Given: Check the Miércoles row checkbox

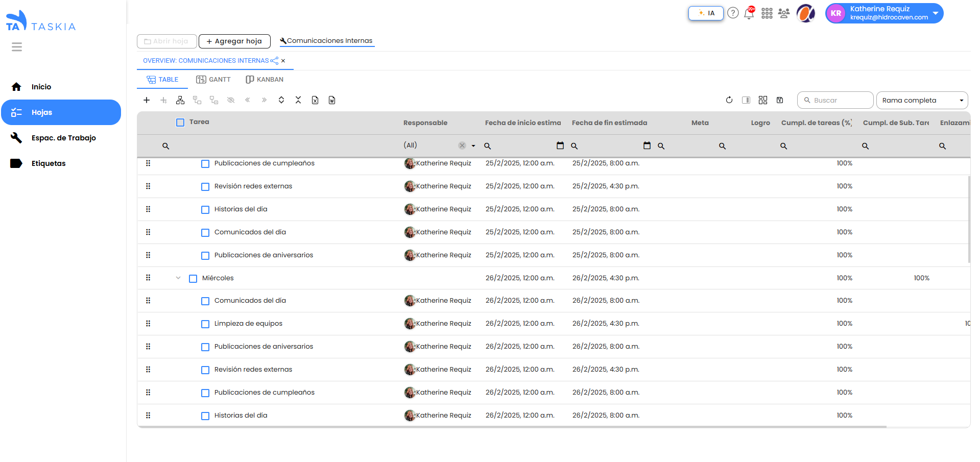Looking at the screenshot, I should pyautogui.click(x=193, y=279).
